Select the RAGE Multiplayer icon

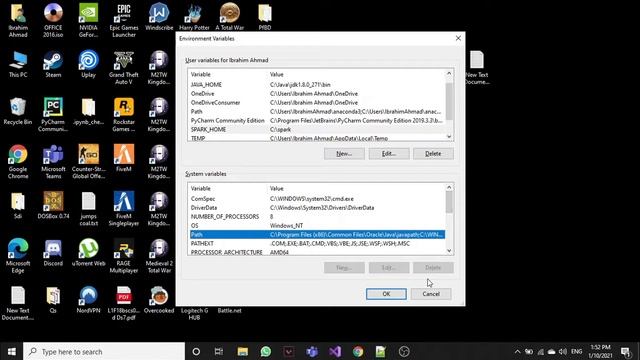[x=124, y=256]
